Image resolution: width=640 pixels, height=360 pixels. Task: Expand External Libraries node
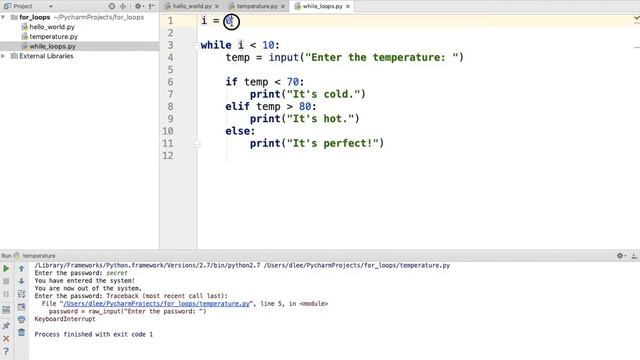pos(3,56)
